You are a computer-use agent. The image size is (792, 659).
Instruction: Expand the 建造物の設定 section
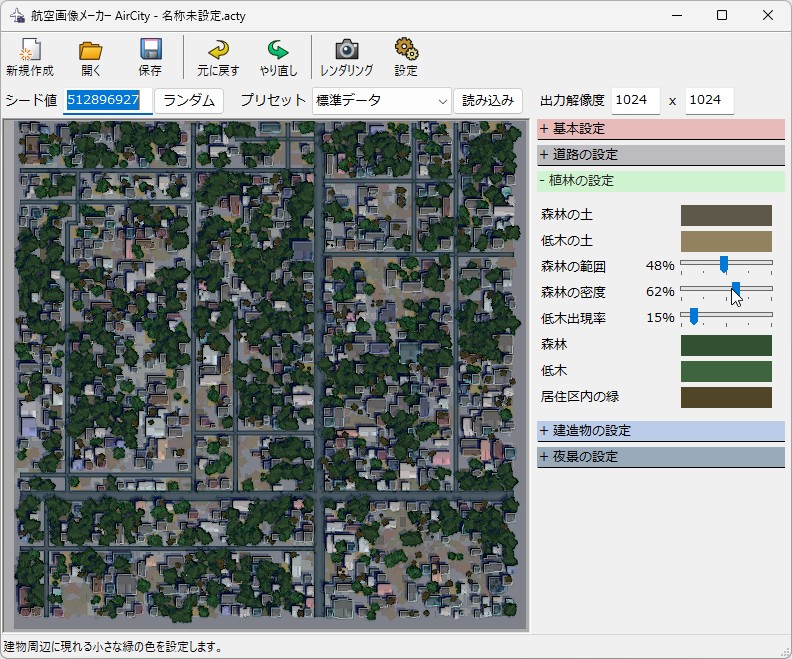(660, 431)
